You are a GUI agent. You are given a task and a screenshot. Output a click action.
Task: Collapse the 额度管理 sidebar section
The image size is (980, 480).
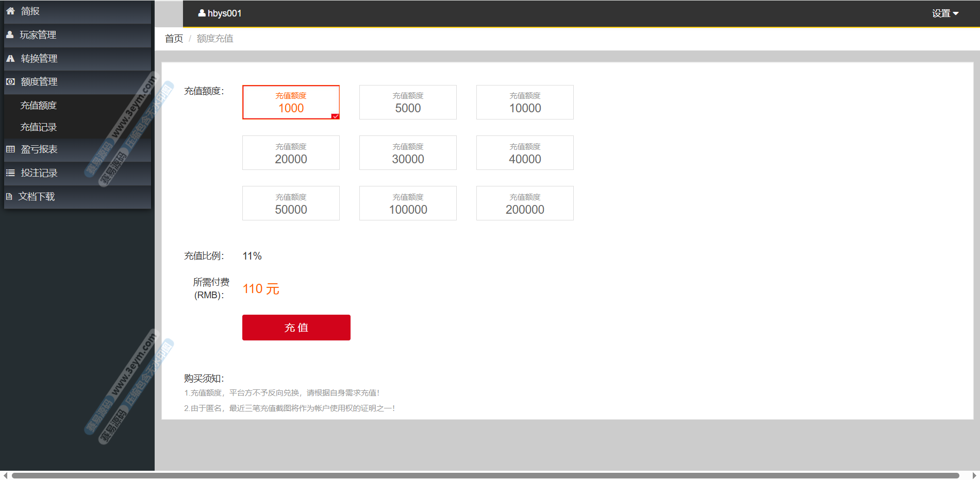[39, 82]
